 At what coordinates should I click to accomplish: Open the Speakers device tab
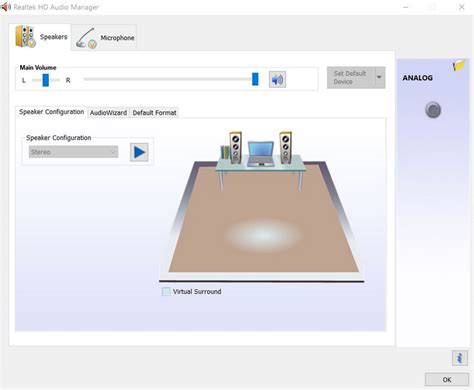coord(40,37)
